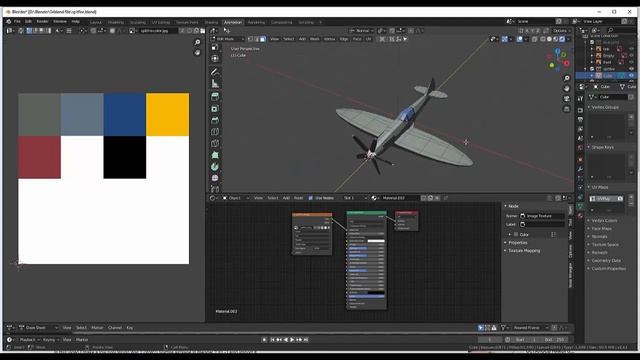Open the Normal transform orientation dropdown
Viewport: 640px width, 360px height.
click(362, 31)
